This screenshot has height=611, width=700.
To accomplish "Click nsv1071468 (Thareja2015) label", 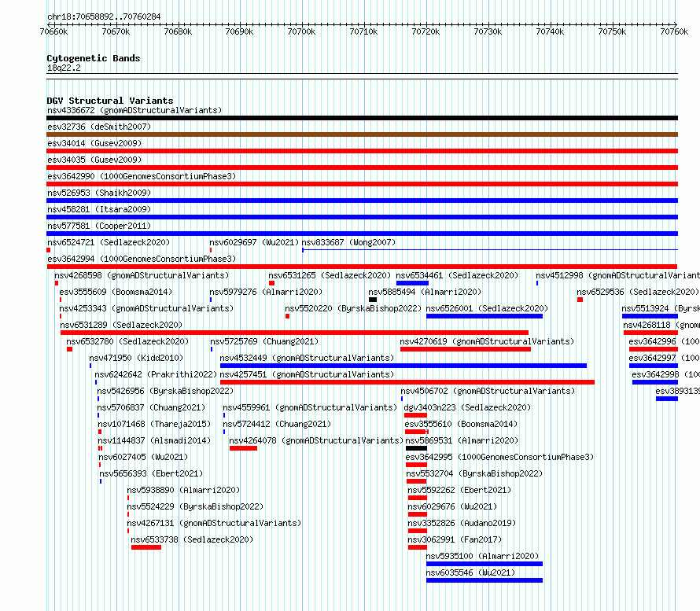I will (154, 424).
